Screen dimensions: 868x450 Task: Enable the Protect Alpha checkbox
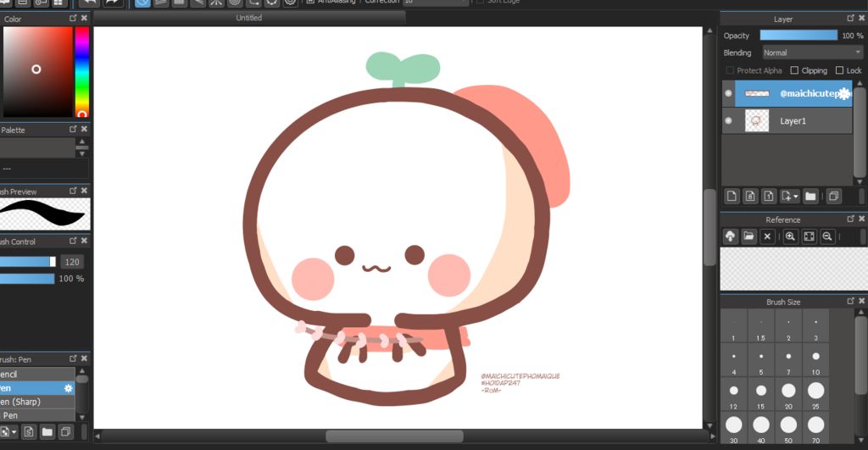[x=730, y=70]
